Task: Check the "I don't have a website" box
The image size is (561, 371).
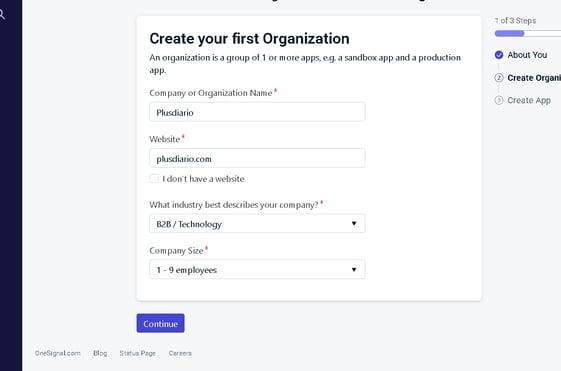Action: [x=154, y=179]
